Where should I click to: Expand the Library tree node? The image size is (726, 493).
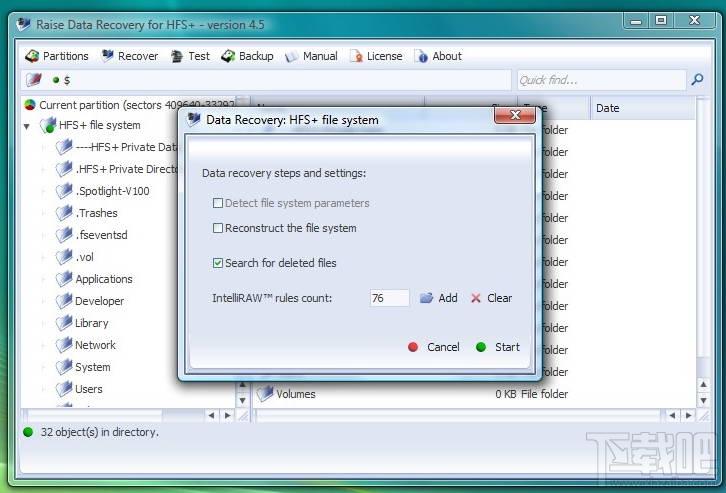pyautogui.click(x=44, y=323)
